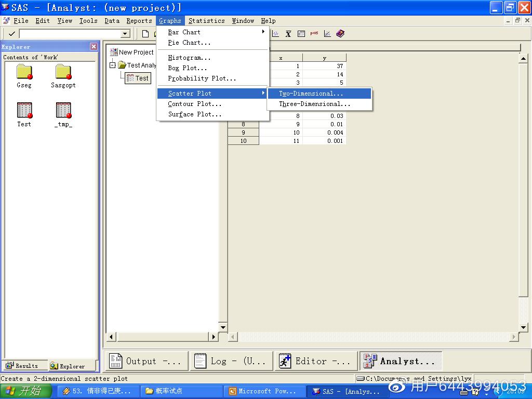Image resolution: width=532 pixels, height=399 pixels.
Task: Open the Log window button
Action: click(230, 361)
